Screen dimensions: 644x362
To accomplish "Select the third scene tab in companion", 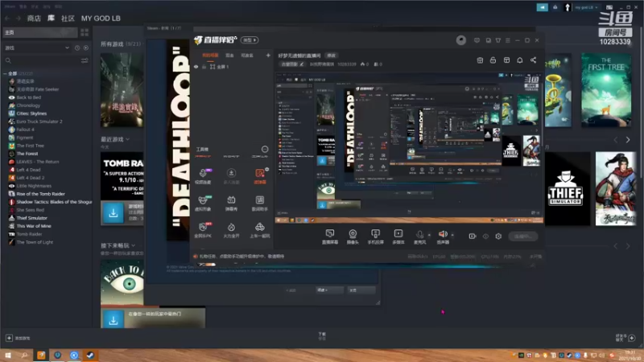I will click(x=247, y=55).
